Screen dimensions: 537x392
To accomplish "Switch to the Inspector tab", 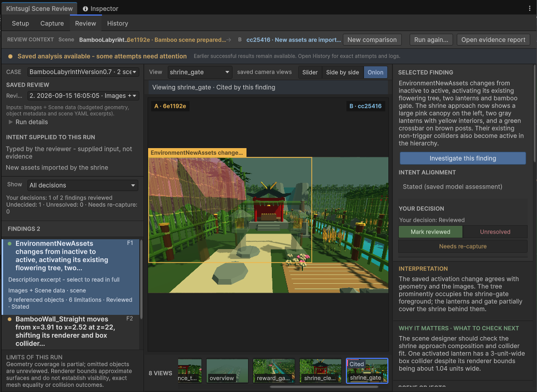I will [x=100, y=9].
